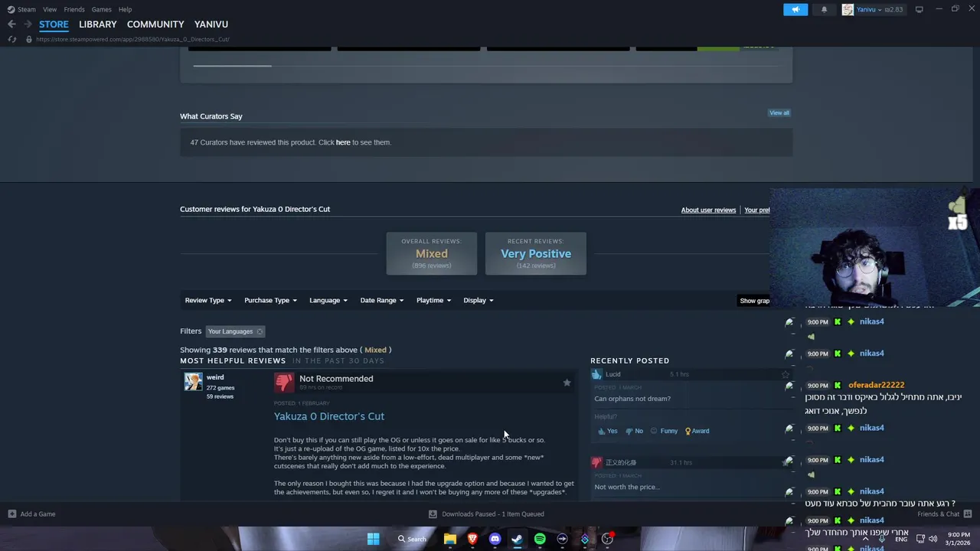
Task: Open the Windows Start menu
Action: 373,539
